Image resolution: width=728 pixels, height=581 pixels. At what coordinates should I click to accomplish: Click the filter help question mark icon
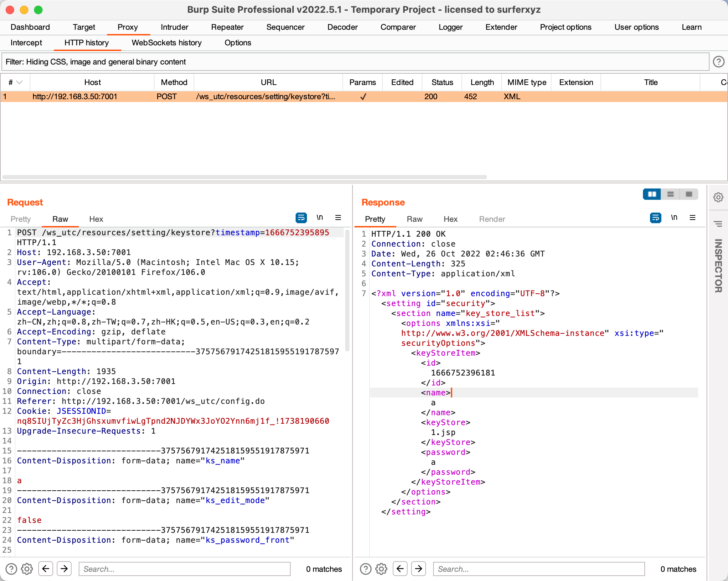[718, 62]
